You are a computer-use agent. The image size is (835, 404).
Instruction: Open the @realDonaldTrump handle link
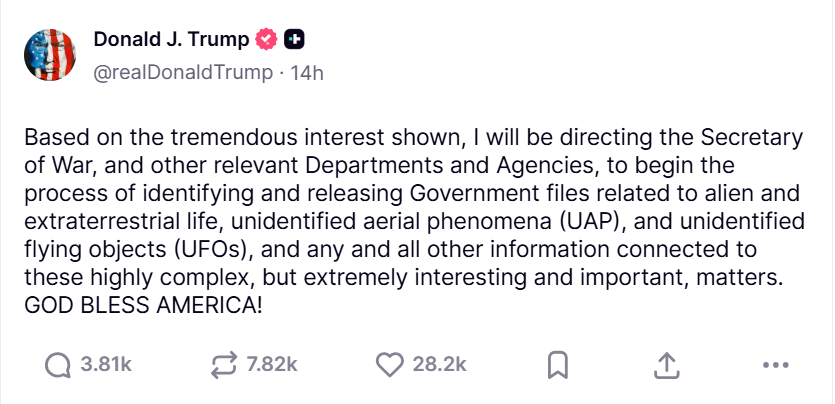[x=182, y=72]
